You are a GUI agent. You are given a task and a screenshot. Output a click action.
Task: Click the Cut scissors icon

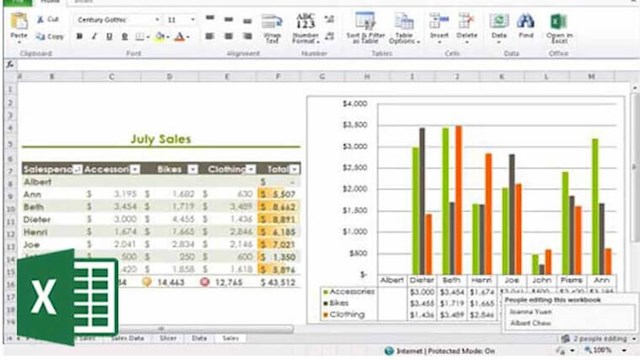click(x=40, y=19)
